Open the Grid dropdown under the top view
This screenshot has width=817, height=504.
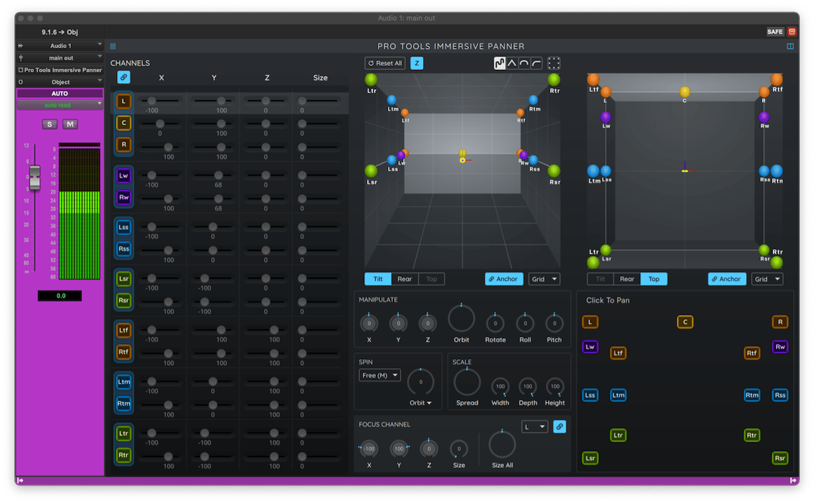pos(767,279)
